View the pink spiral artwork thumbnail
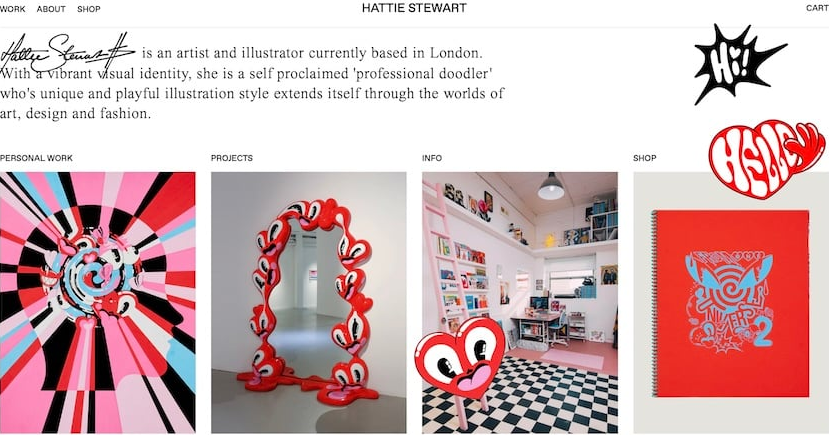This screenshot has height=435, width=829. [97, 302]
